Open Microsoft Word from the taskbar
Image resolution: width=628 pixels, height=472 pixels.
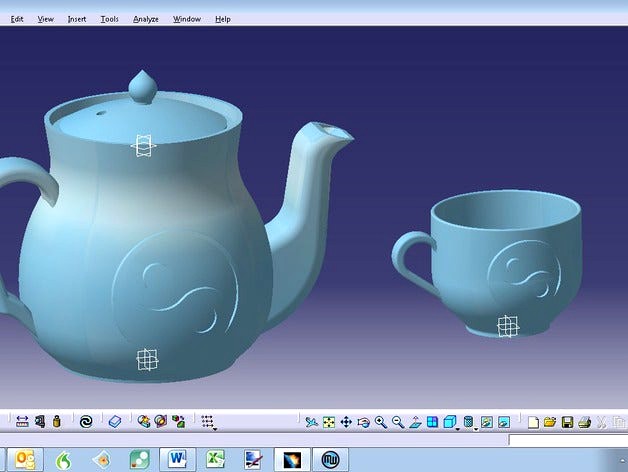pos(177,459)
